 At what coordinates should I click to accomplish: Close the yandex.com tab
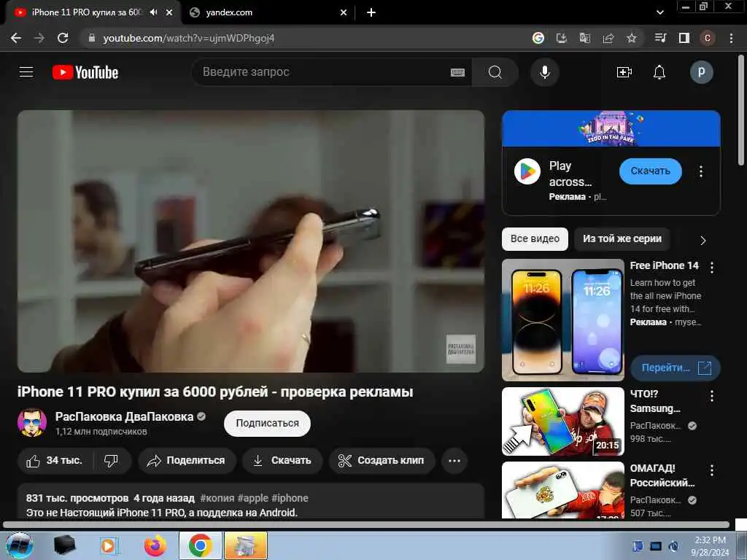[x=344, y=12]
